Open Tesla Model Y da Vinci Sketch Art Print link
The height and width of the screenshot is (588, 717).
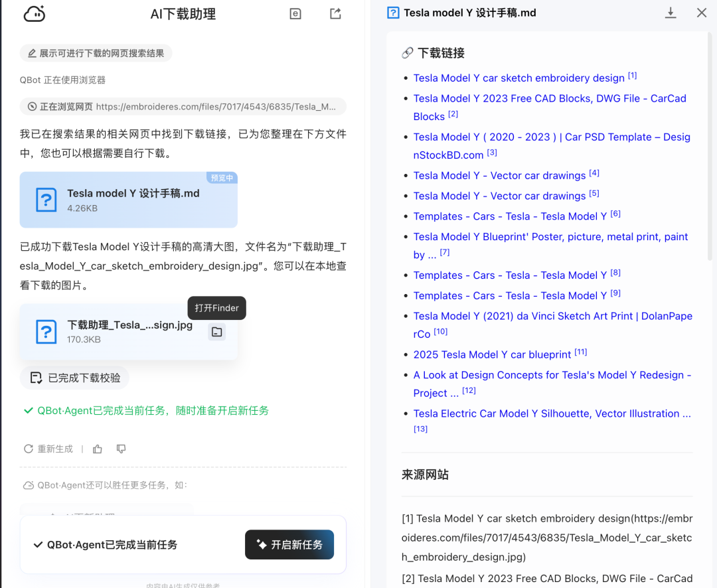pyautogui.click(x=552, y=317)
